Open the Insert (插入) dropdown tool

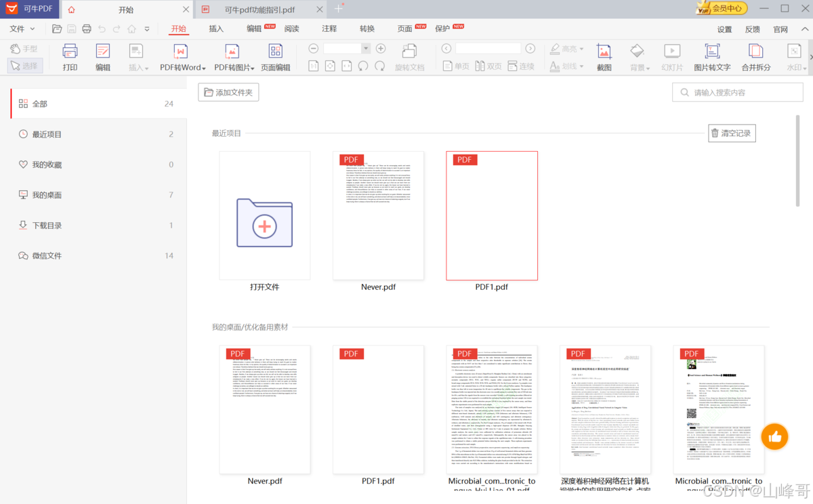click(x=138, y=58)
